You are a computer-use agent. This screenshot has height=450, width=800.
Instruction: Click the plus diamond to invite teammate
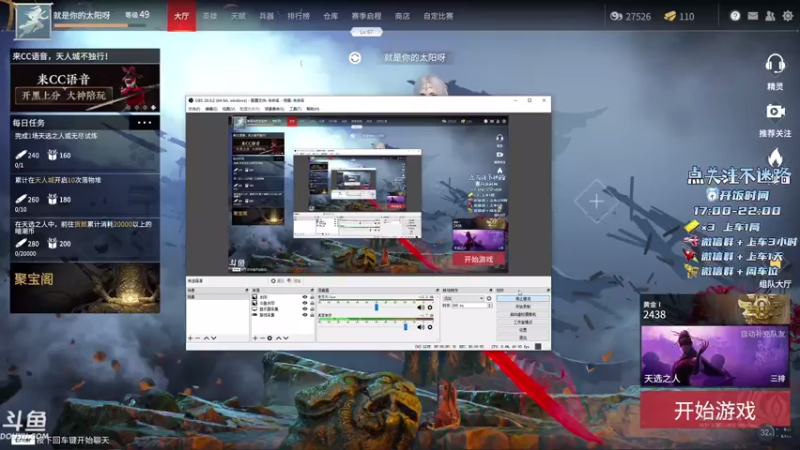596,201
